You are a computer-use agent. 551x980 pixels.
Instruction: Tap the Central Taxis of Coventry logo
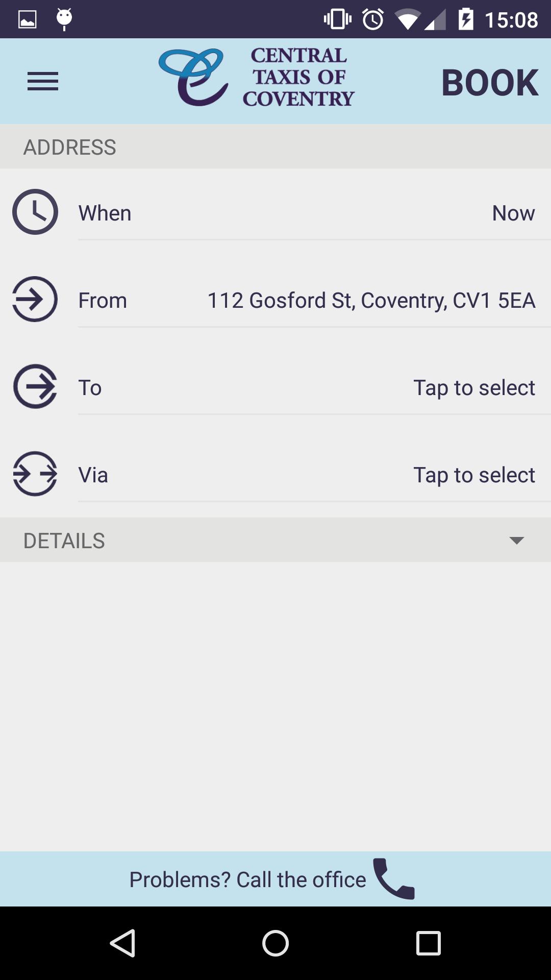(x=256, y=78)
